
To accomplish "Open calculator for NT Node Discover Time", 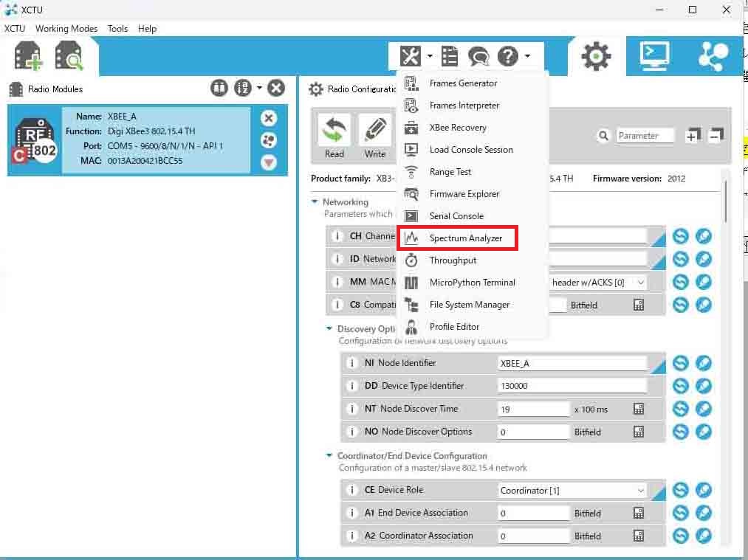I will click(638, 409).
